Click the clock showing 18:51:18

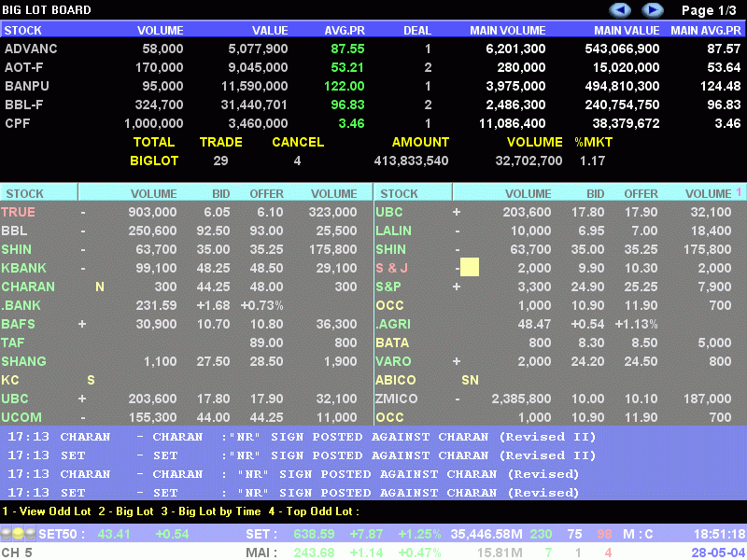pos(720,534)
